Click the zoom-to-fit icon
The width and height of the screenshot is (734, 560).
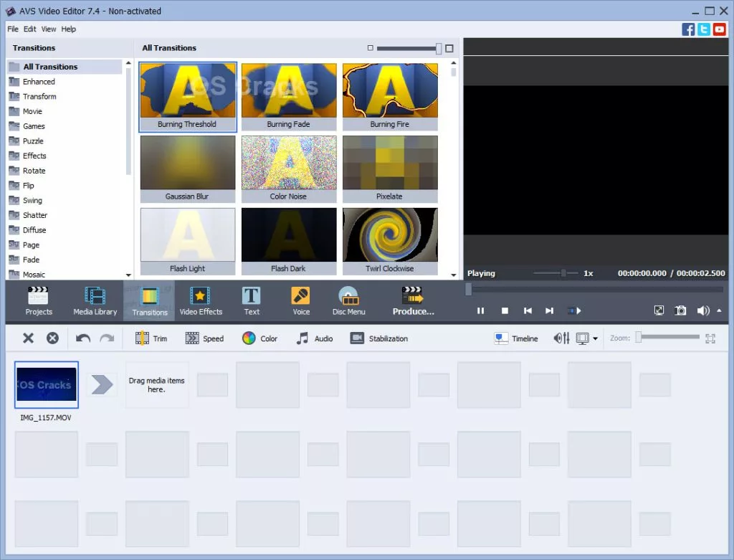tap(710, 338)
